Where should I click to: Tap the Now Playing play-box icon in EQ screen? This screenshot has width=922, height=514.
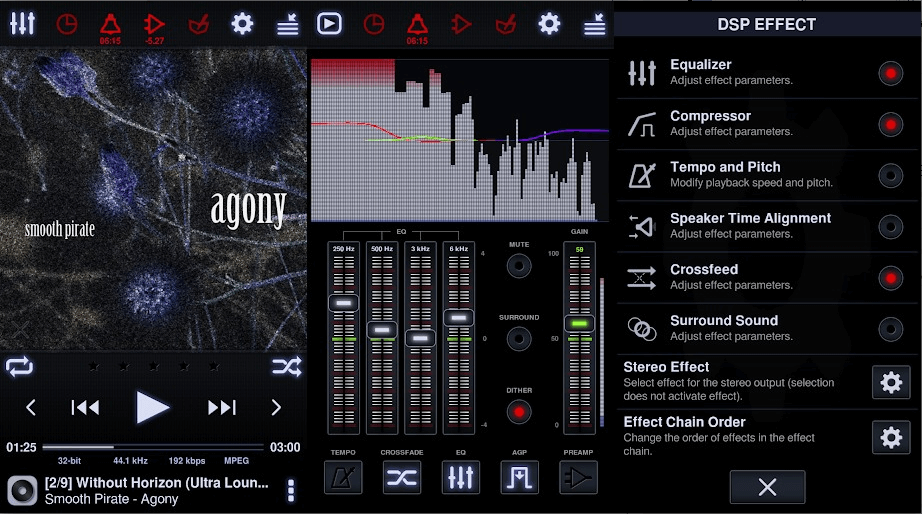(x=329, y=24)
